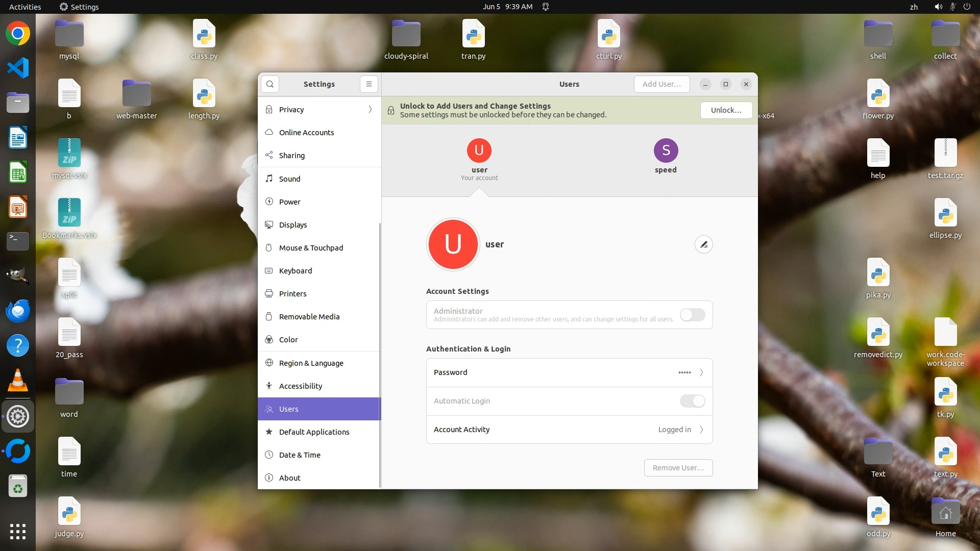The image size is (980, 551).
Task: Click the large red user avatar picture
Action: tap(453, 244)
